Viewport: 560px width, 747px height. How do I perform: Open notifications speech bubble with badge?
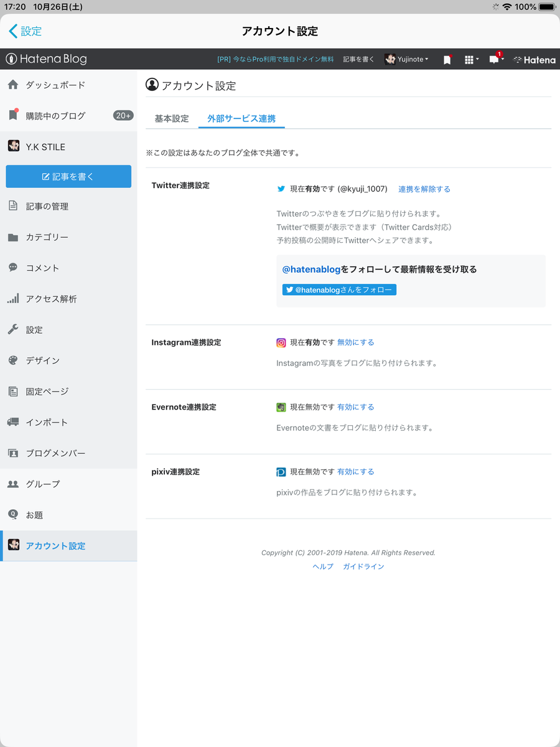point(495,59)
